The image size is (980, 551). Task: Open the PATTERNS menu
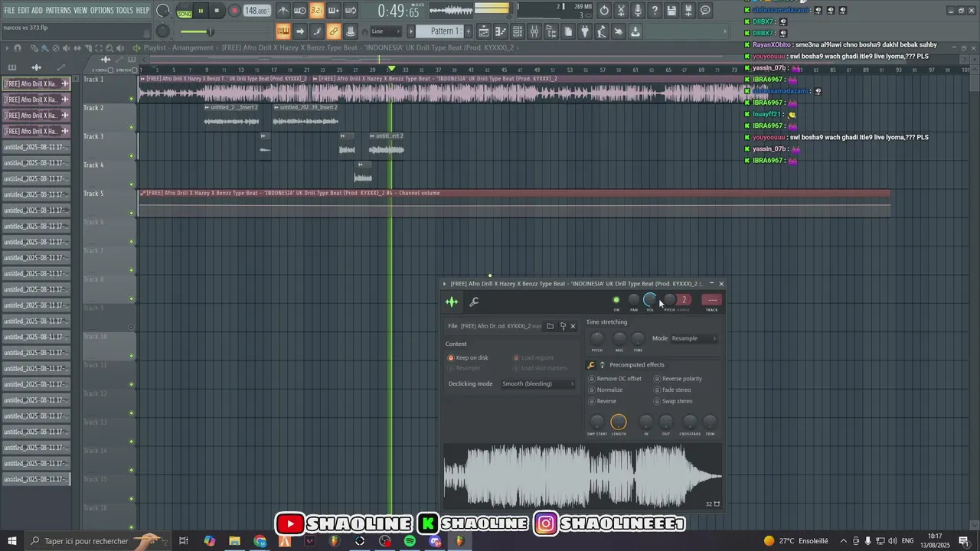pyautogui.click(x=58, y=11)
